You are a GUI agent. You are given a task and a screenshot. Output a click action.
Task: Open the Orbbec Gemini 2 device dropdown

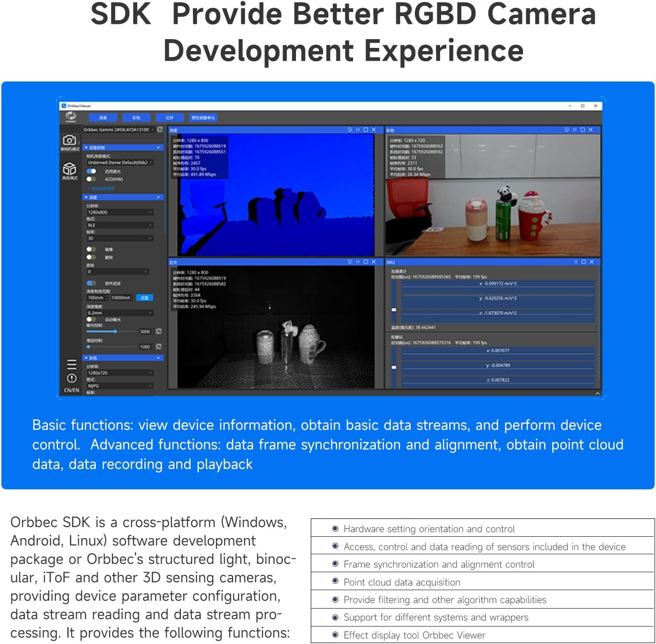(119, 130)
